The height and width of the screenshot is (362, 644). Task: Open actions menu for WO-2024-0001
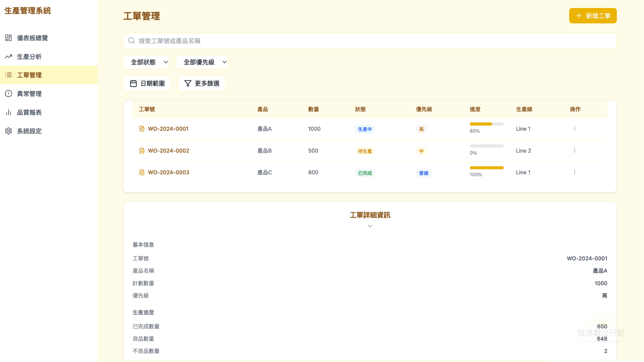click(575, 128)
